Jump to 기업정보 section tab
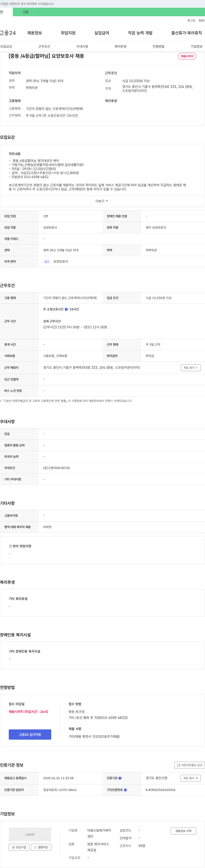Image resolution: width=205 pixels, height=868 pixels. pyautogui.click(x=197, y=46)
